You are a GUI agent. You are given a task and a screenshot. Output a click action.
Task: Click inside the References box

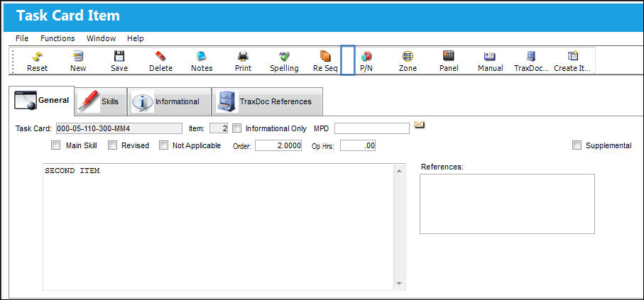(507, 204)
